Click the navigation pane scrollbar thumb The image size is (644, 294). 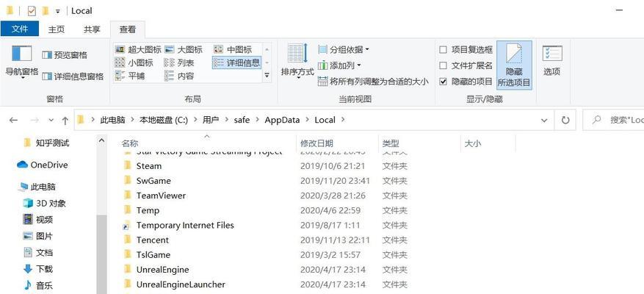(x=101, y=254)
